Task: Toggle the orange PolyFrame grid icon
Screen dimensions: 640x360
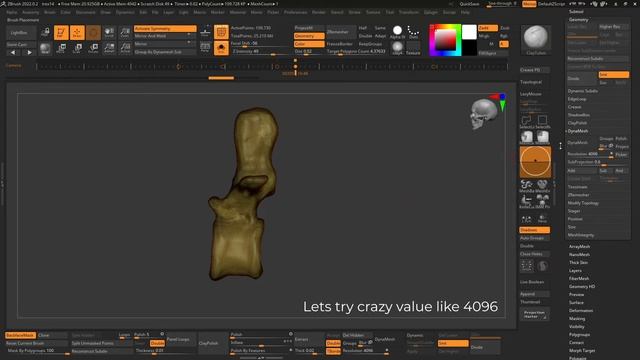Action: pyautogui.click(x=221, y=33)
